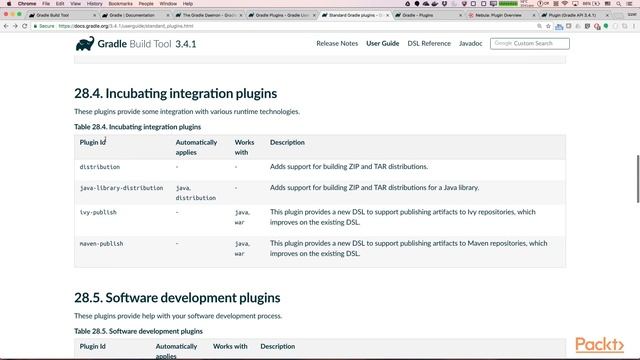Open the Bookmarks menu in menu bar
The height and width of the screenshot is (360, 640).
pyautogui.click(x=120, y=4)
